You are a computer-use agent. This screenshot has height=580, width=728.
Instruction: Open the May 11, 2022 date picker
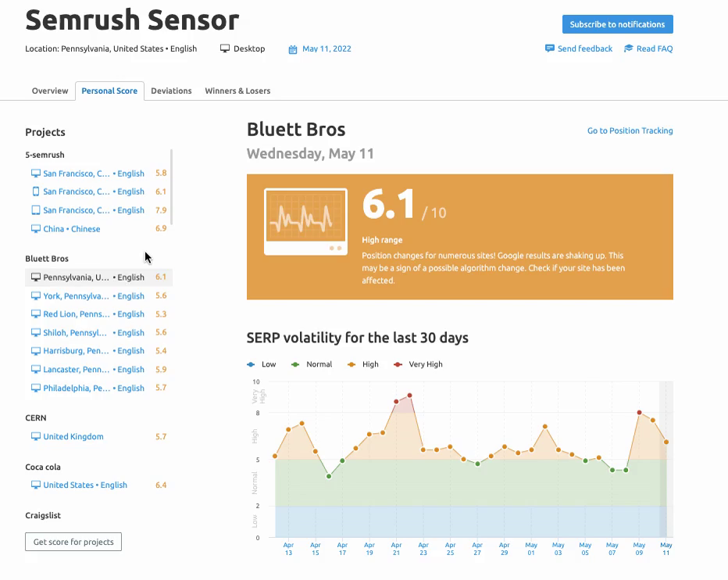(x=327, y=48)
